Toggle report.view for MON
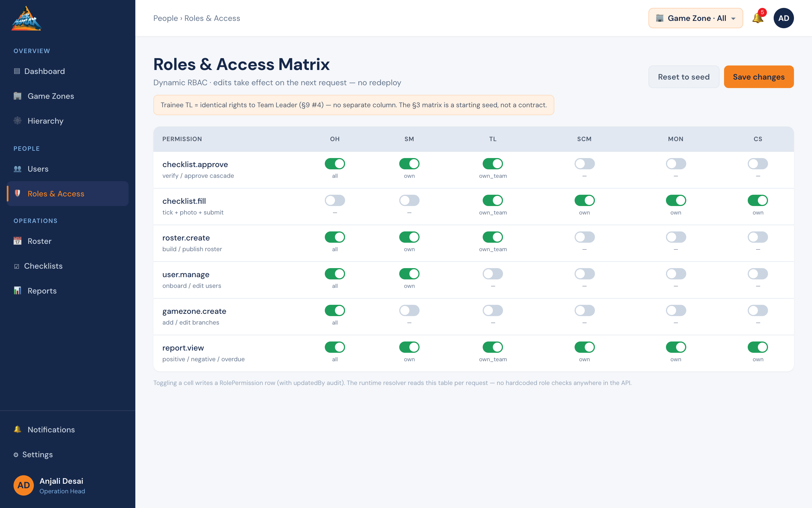 [676, 347]
